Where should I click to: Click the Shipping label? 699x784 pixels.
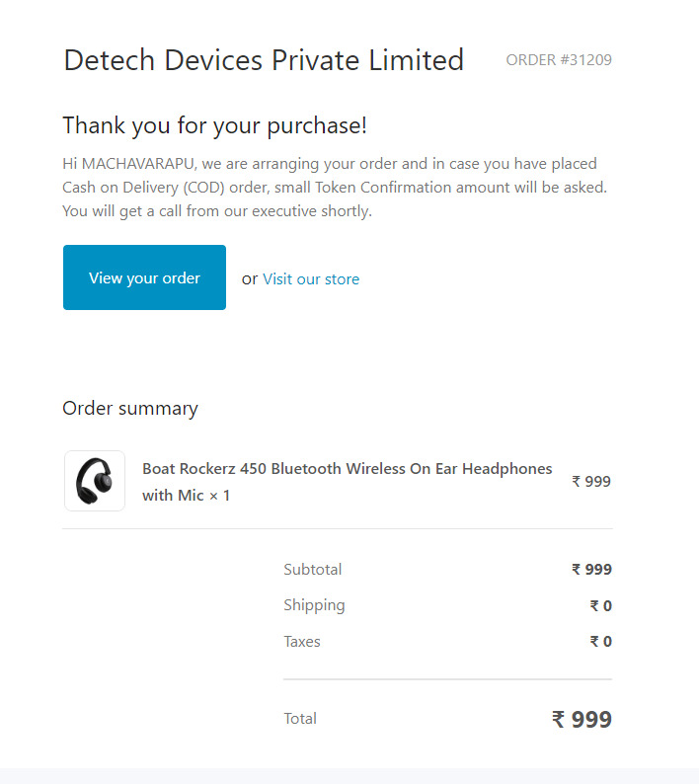pos(314,605)
